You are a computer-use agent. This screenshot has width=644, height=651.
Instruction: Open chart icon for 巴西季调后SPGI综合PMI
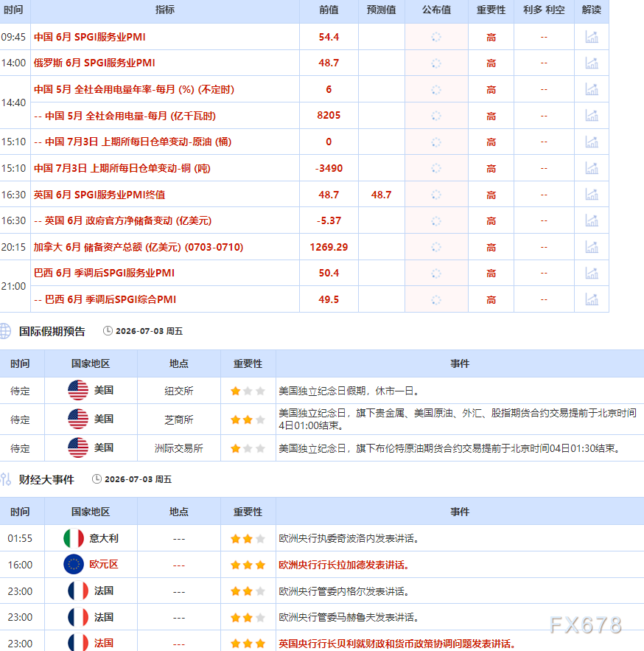[x=592, y=299]
